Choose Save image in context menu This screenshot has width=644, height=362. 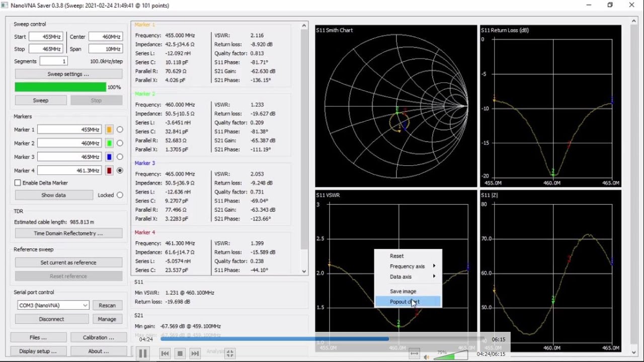[408, 291]
